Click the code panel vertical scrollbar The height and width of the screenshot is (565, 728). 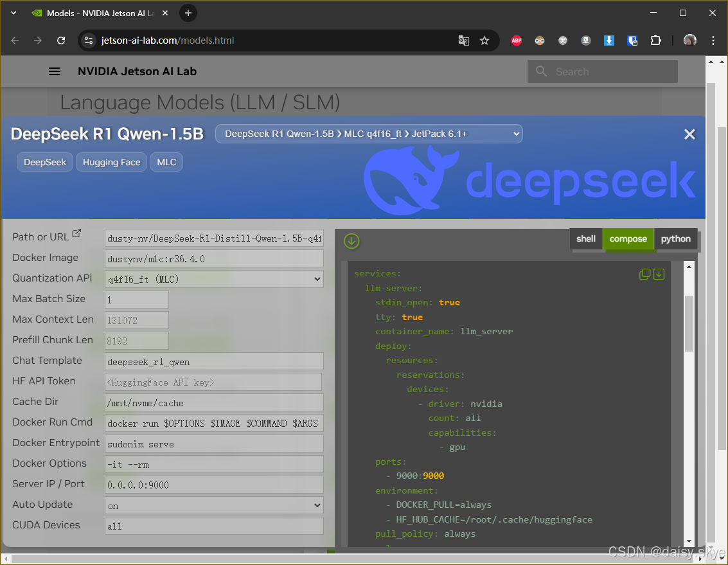click(x=689, y=323)
